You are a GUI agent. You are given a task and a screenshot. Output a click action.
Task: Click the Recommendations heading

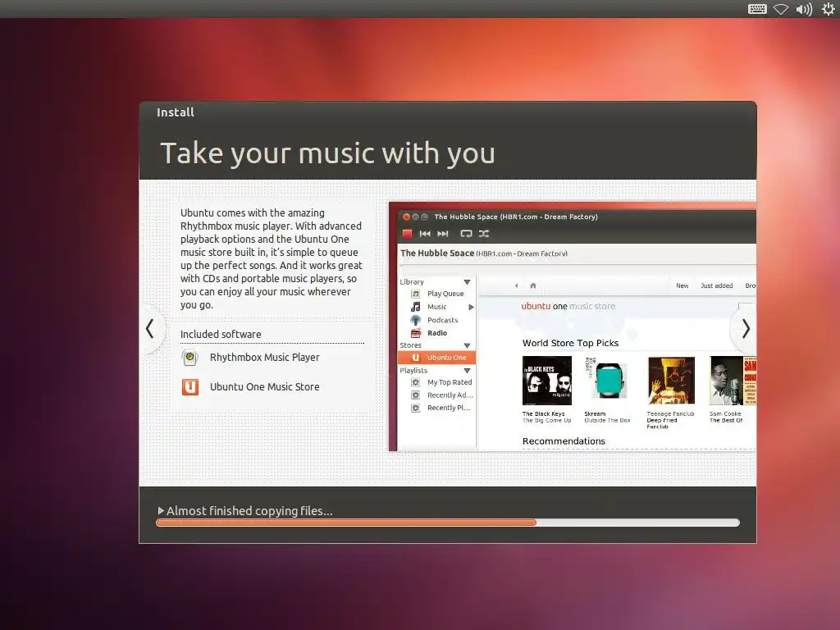564,441
